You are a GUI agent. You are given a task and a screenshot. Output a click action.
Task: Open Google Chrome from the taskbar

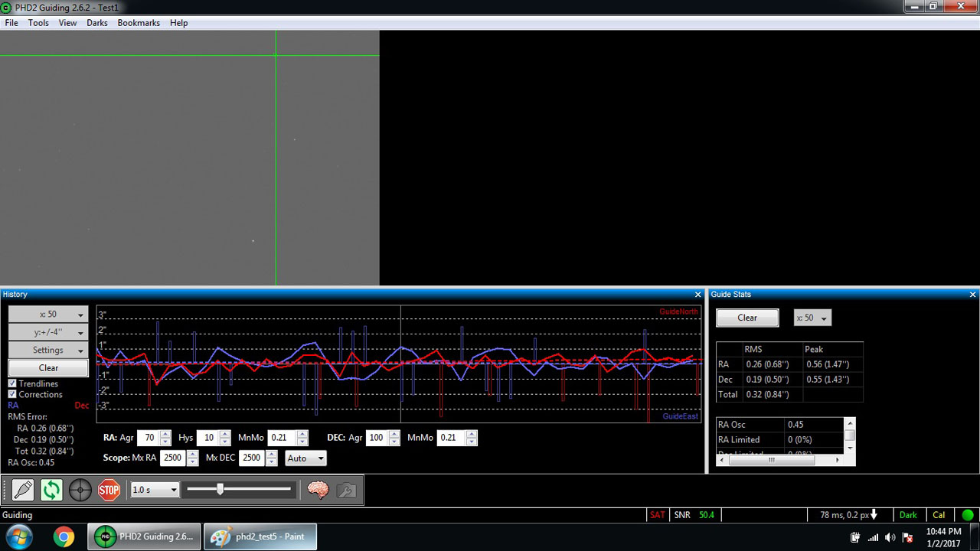(64, 536)
